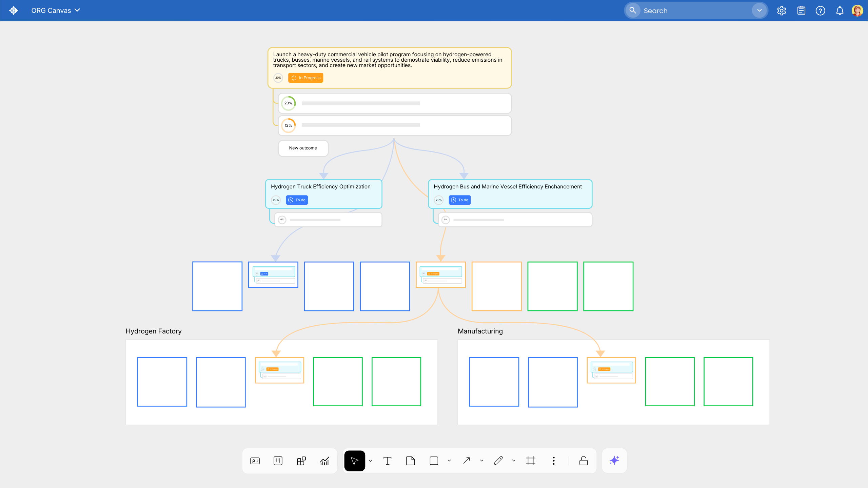Image resolution: width=868 pixels, height=488 pixels.
Task: Open the notifications bell
Action: pyautogui.click(x=840, y=11)
